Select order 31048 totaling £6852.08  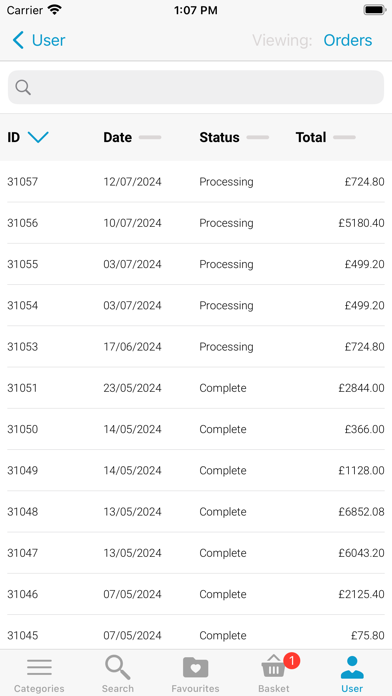click(196, 512)
